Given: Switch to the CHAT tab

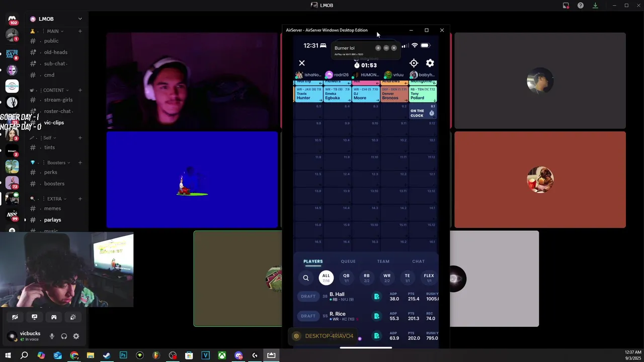Looking at the screenshot, I should [x=419, y=261].
